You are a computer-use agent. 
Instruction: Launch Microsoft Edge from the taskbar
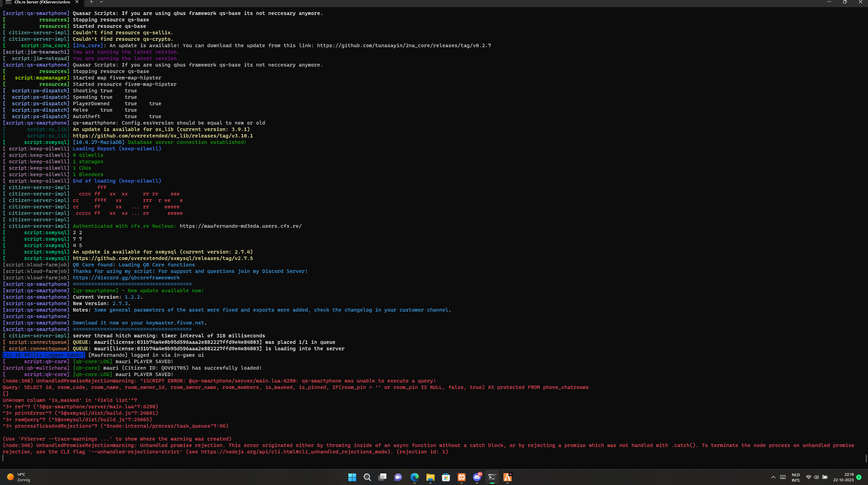(x=414, y=477)
